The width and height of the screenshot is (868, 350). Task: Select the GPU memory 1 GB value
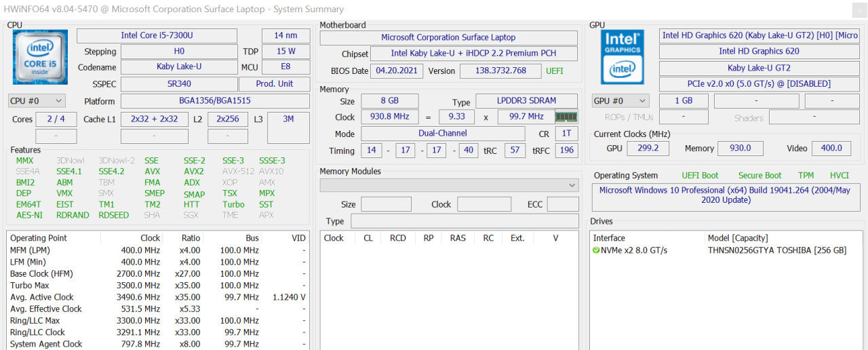tap(684, 100)
